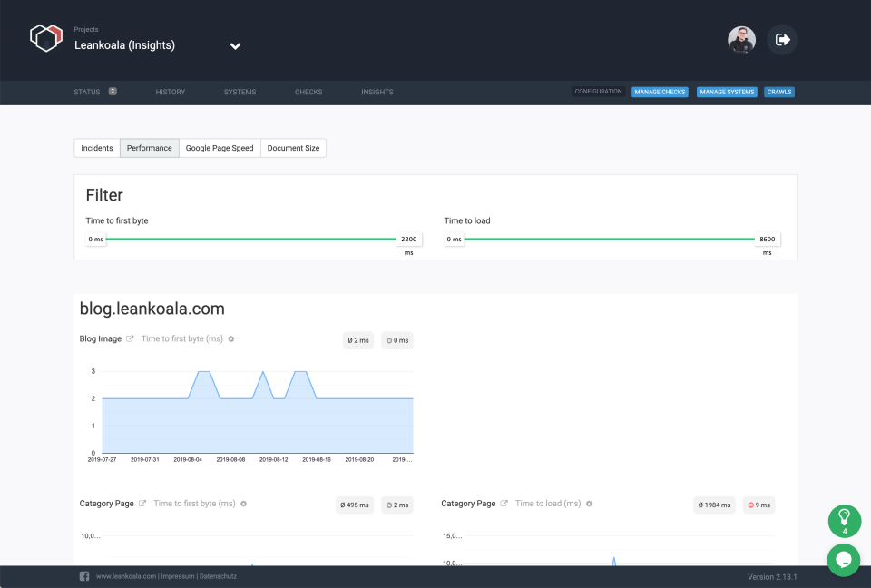Grab the Time to first byte 0 ms handle

pyautogui.click(x=95, y=239)
